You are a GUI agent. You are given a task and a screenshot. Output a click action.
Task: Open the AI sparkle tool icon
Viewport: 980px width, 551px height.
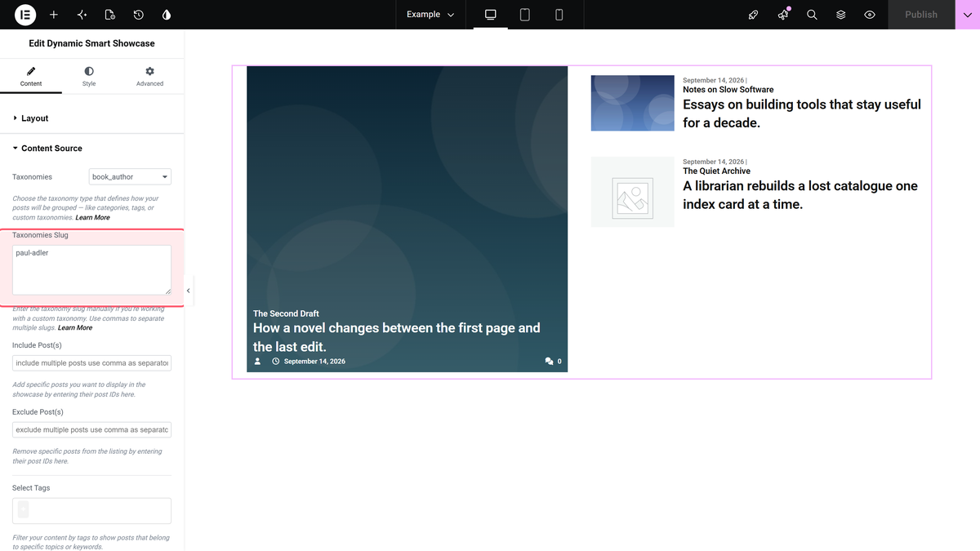(82, 15)
